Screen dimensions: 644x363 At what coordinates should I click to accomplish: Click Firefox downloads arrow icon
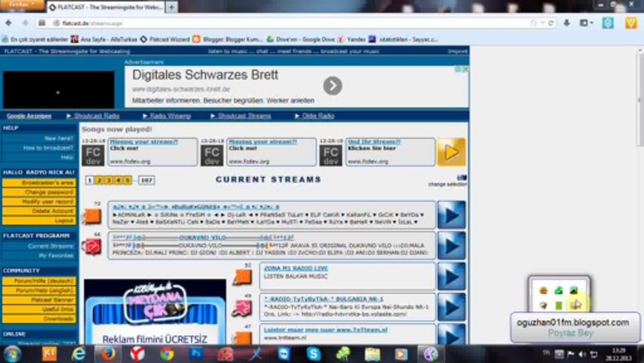coord(567,23)
